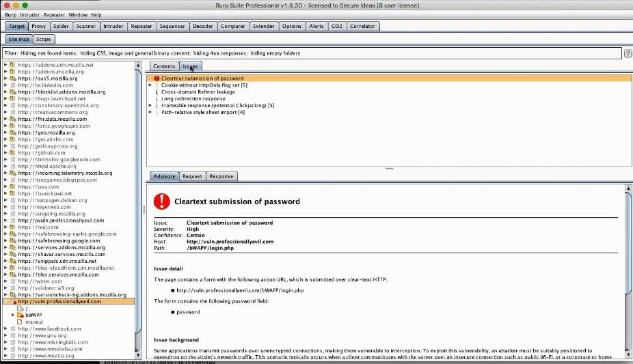Open the Sequencer tab
Image resolution: width=633 pixels, height=364 pixels.
(172, 26)
